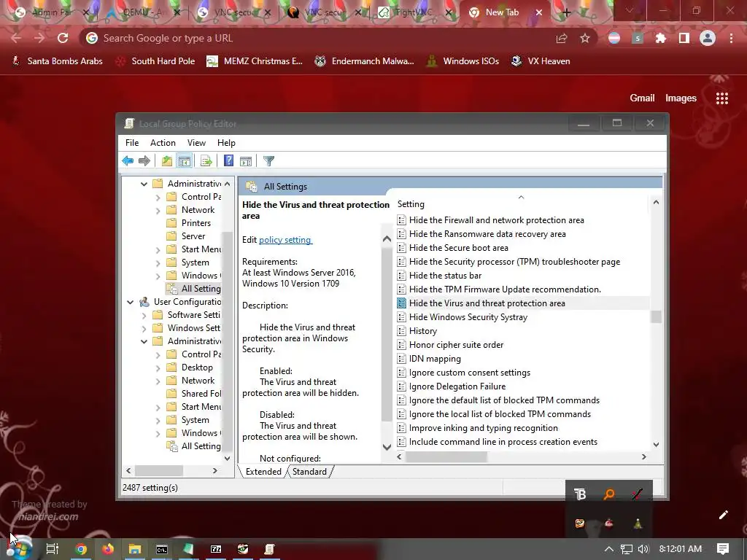
Task: Select Ignore Delegation Failure setting
Action: [457, 386]
